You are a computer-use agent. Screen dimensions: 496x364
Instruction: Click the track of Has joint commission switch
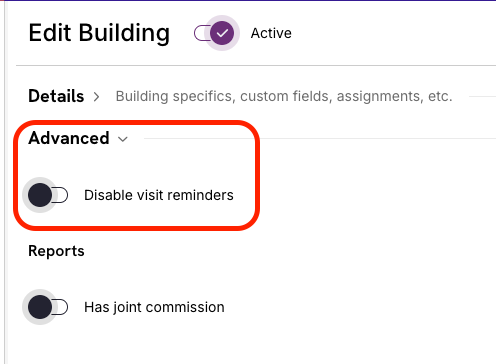pos(60,307)
